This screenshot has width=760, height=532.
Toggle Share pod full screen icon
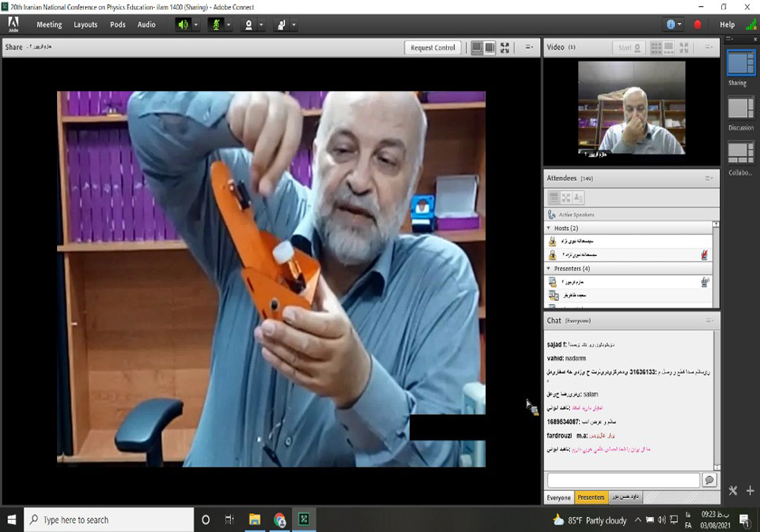click(x=505, y=48)
